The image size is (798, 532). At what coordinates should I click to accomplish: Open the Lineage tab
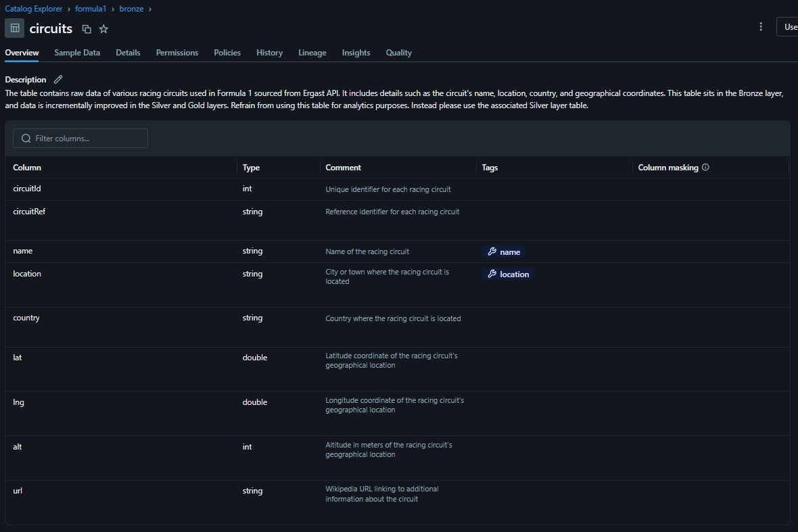point(312,52)
